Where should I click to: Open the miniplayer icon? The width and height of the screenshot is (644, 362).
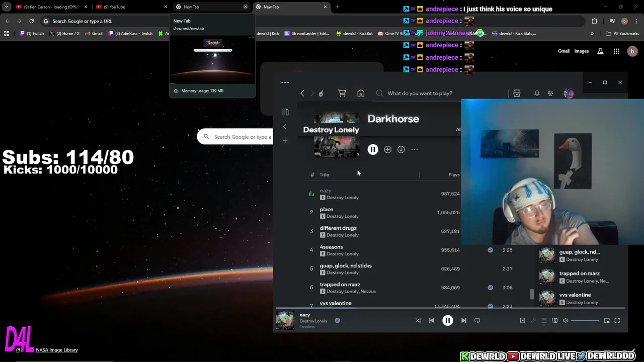(607, 320)
